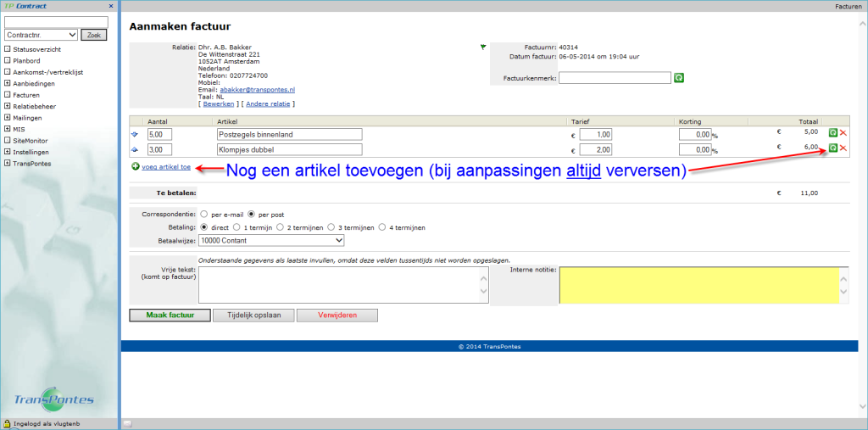Image resolution: width=868 pixels, height=430 pixels.
Task: Select per e-mail correspondence option
Action: tap(204, 215)
